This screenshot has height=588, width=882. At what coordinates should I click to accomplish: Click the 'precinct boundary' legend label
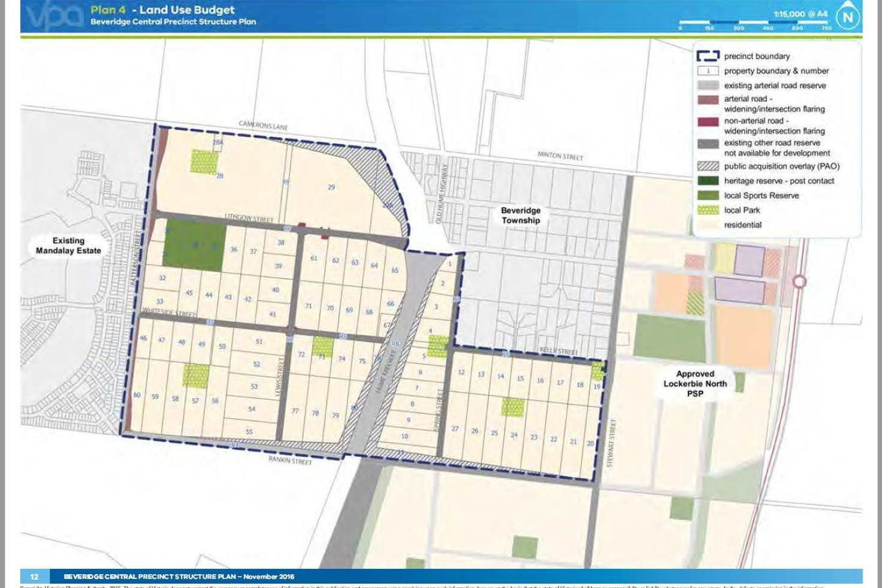pos(757,56)
